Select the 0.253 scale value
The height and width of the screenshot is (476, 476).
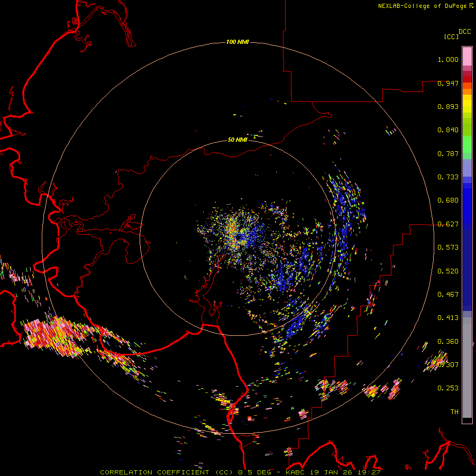point(448,388)
